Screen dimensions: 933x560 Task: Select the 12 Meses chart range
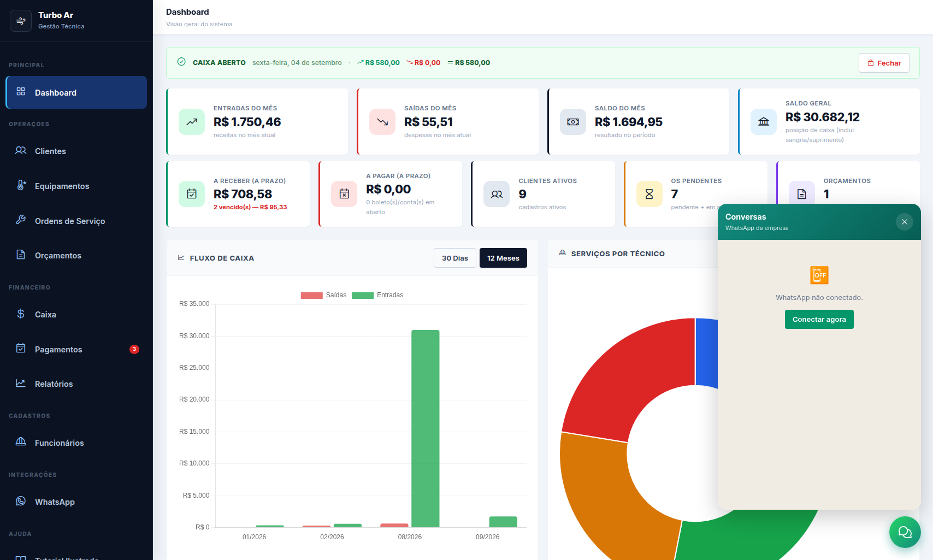pyautogui.click(x=503, y=258)
